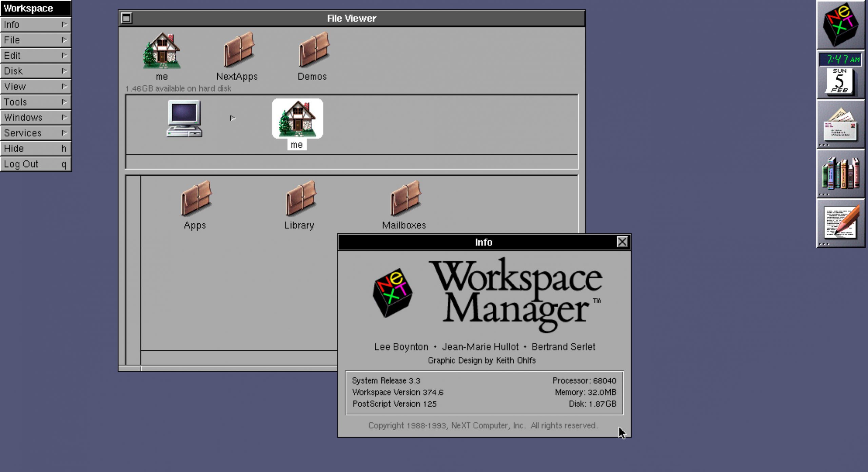Screen dimensions: 868x472
Task: Click the horizontal scrollbar under the icon path
Action: coord(352,162)
